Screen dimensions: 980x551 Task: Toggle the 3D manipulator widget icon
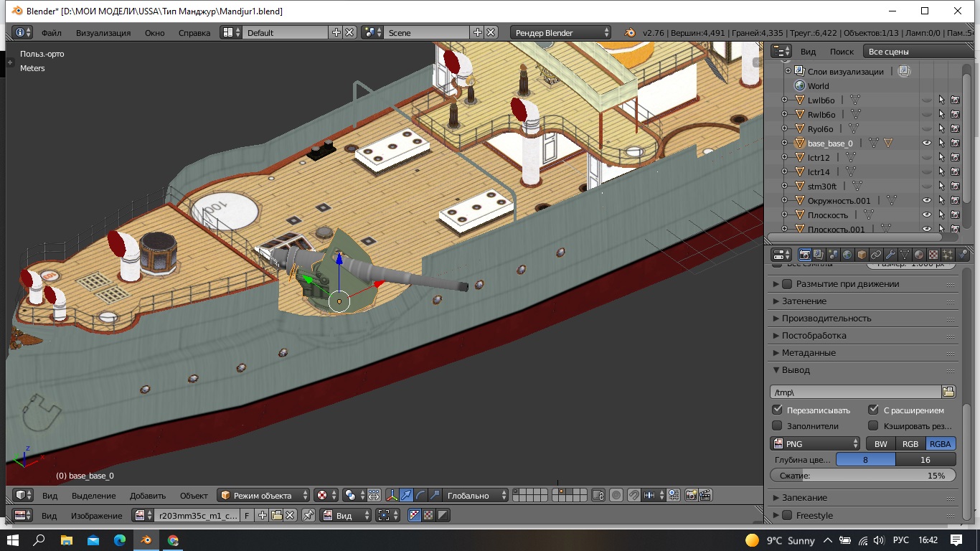point(392,495)
